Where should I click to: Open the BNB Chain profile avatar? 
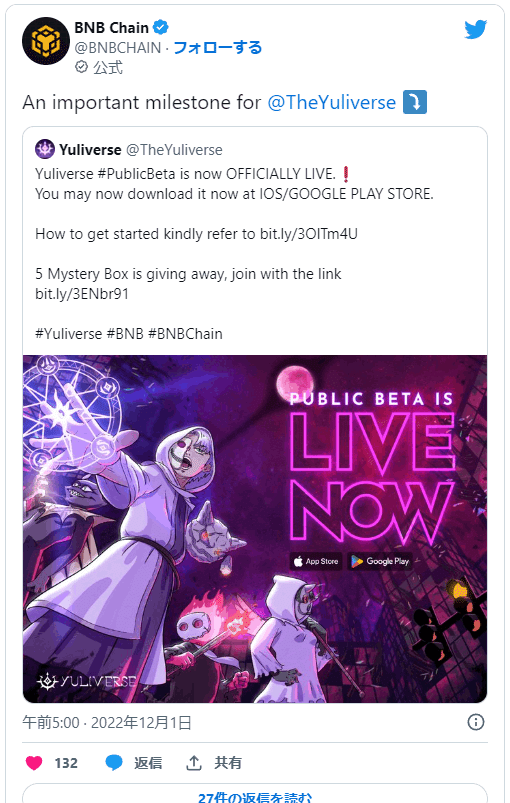[x=46, y=41]
